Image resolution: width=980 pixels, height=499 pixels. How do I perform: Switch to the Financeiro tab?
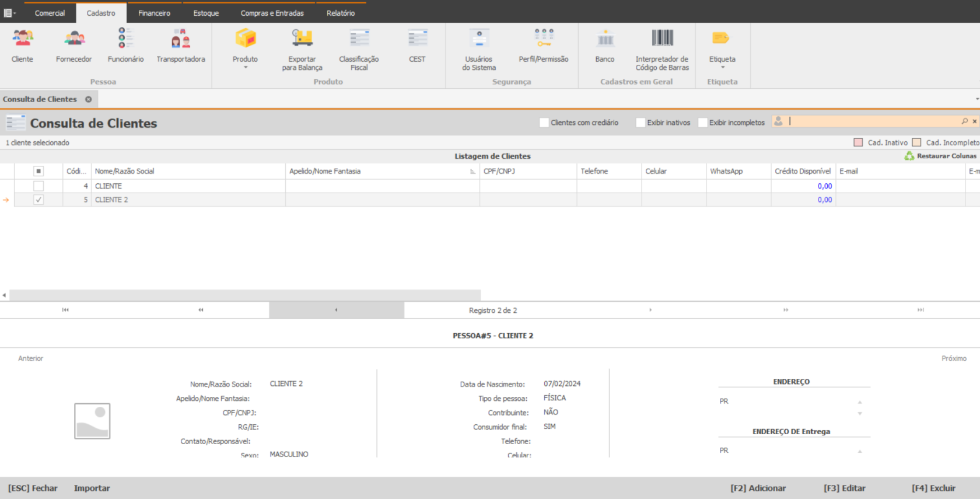click(154, 13)
